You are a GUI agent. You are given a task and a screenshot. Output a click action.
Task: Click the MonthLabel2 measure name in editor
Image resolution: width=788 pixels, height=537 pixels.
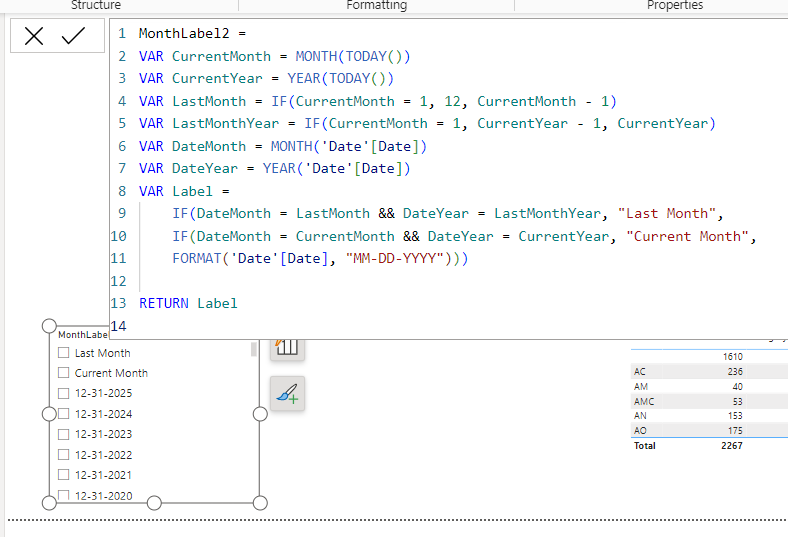point(184,33)
